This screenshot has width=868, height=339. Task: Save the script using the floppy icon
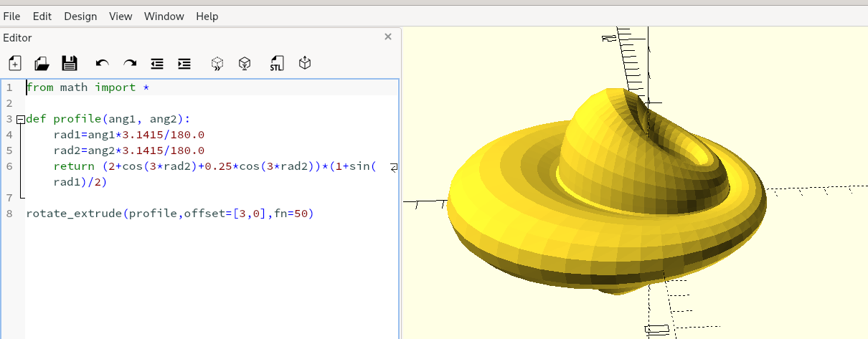tap(70, 64)
